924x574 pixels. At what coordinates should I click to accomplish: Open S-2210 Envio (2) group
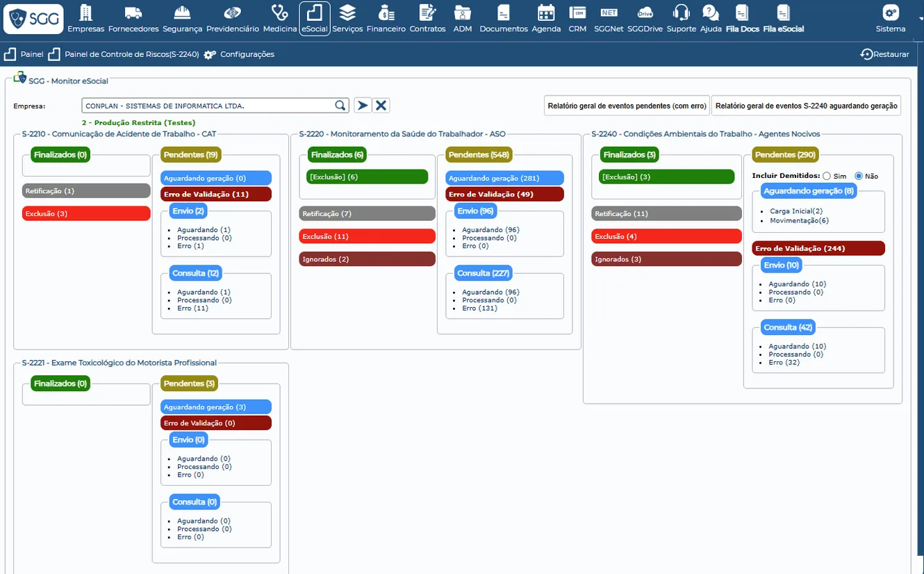tap(188, 211)
